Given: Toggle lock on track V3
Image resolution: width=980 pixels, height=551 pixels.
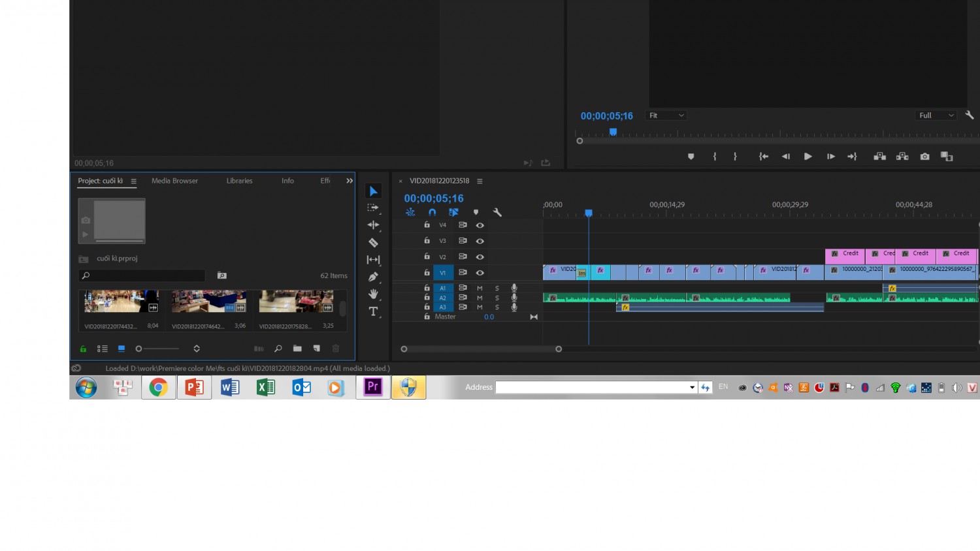Looking at the screenshot, I should point(427,240).
